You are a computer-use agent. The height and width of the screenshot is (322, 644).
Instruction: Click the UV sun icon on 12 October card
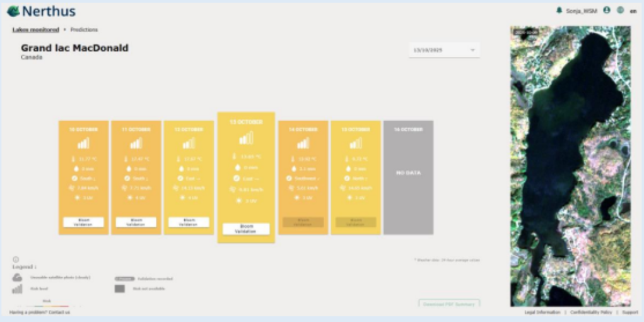point(180,198)
